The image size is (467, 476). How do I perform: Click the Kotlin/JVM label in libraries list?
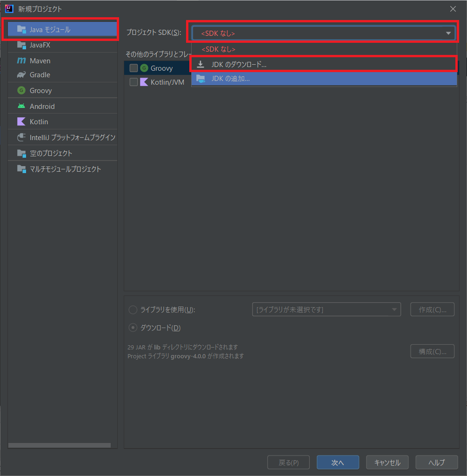click(167, 82)
